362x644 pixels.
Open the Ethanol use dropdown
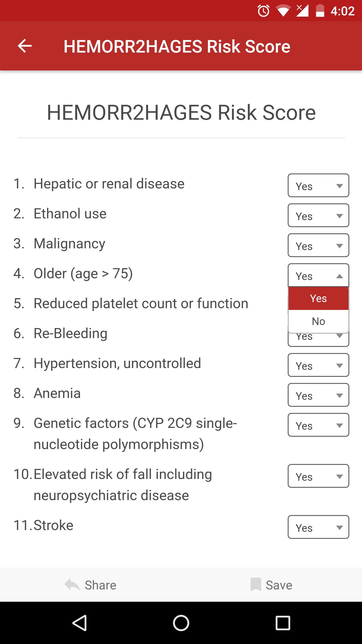pyautogui.click(x=318, y=216)
